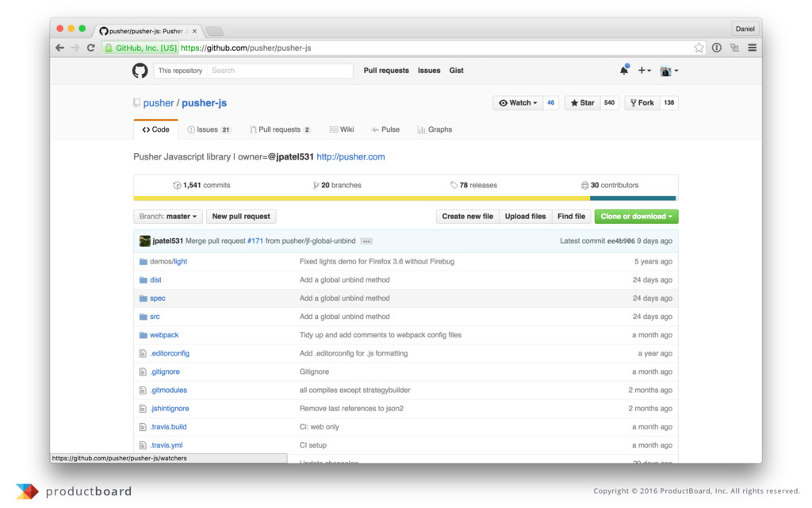
Task: Click the info circle extension icon
Action: pos(717,48)
